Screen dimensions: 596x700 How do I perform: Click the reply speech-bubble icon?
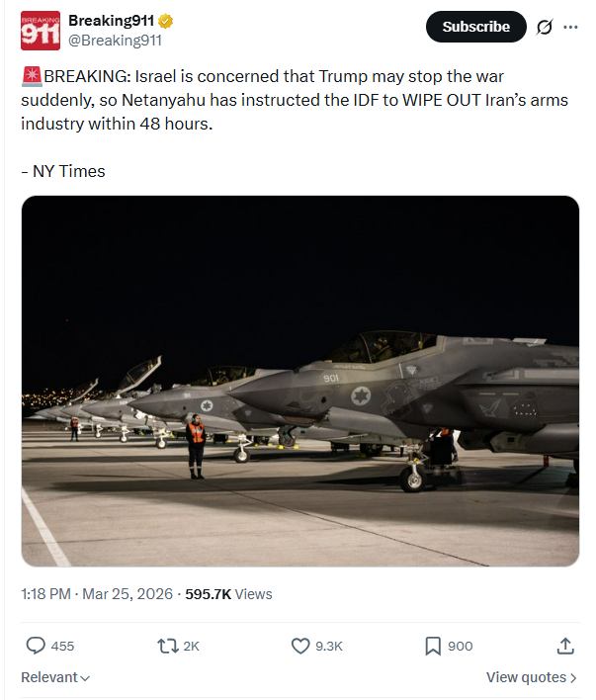point(36,646)
